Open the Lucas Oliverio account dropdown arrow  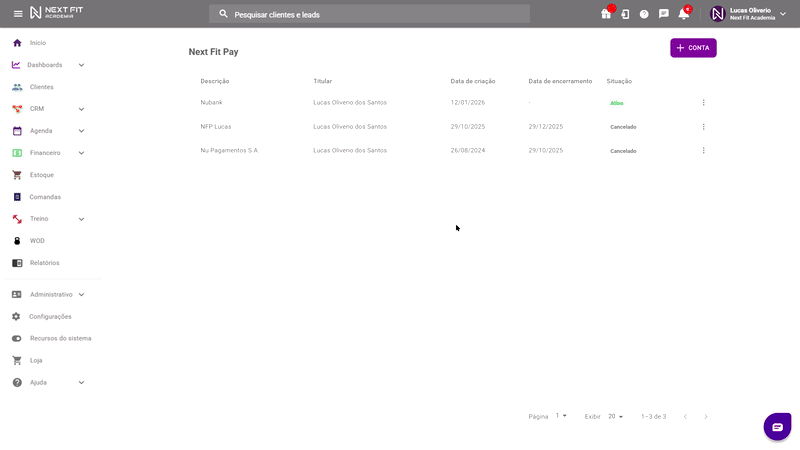[x=783, y=14]
